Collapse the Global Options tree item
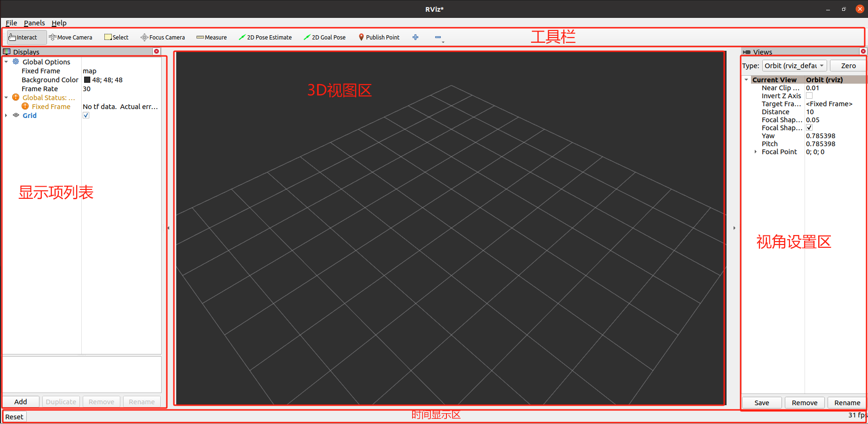 pyautogui.click(x=6, y=62)
